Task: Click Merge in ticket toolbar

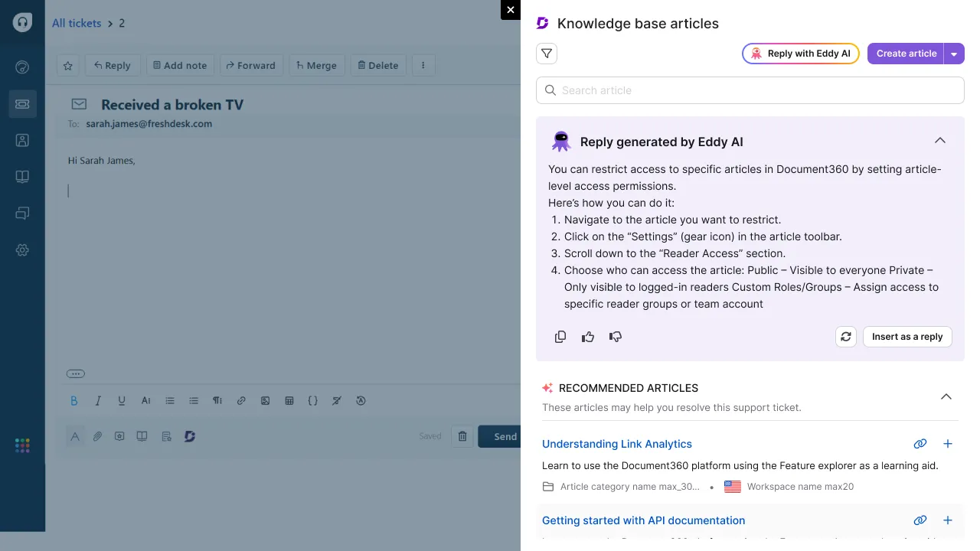Action: 317,66
